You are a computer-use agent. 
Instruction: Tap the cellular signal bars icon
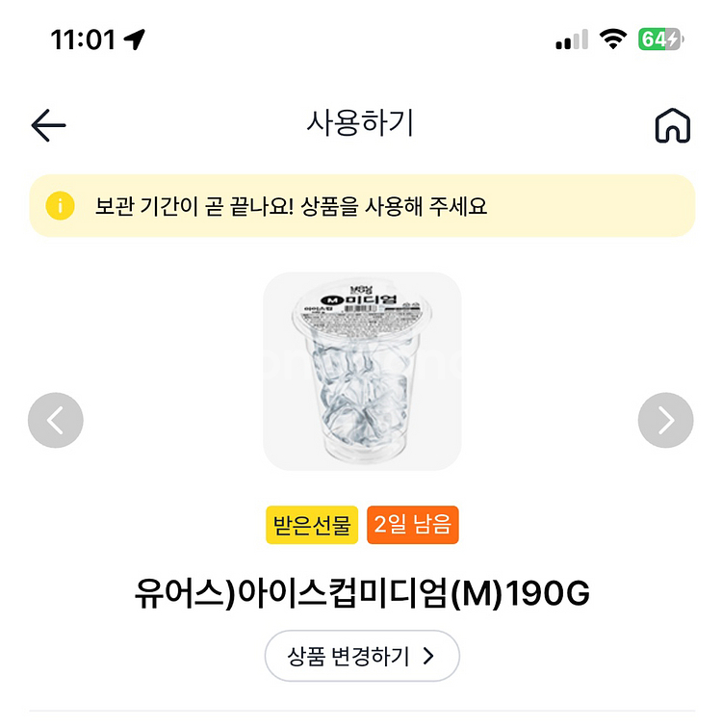(x=572, y=39)
